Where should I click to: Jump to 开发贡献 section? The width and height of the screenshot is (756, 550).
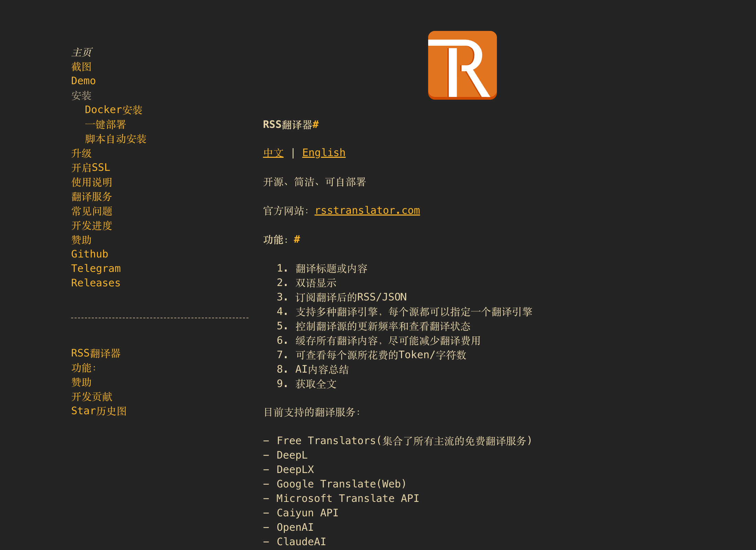(x=92, y=397)
